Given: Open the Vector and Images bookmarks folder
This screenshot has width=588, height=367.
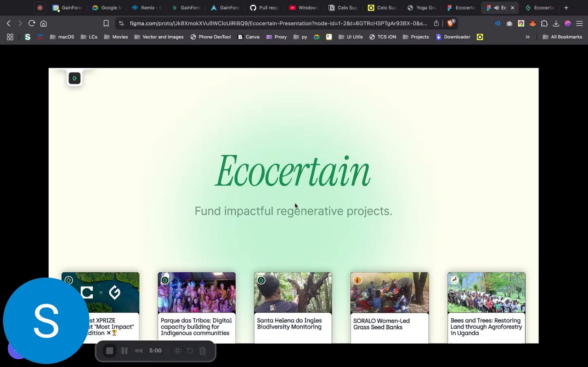Looking at the screenshot, I should pyautogui.click(x=159, y=37).
